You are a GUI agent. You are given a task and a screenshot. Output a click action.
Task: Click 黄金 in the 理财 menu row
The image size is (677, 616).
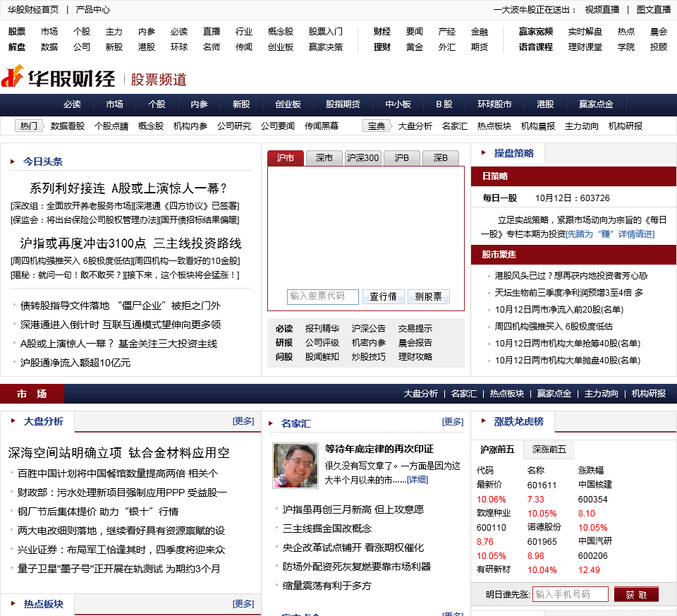(415, 47)
